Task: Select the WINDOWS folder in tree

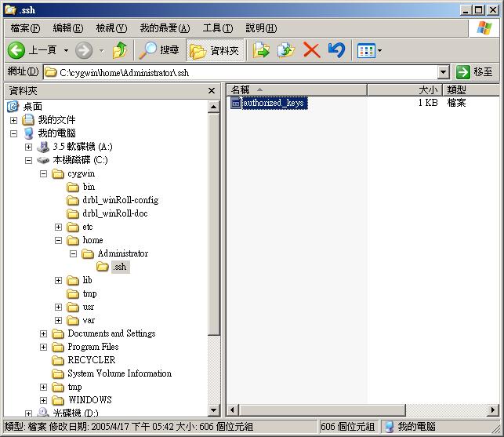Action: 89,400
